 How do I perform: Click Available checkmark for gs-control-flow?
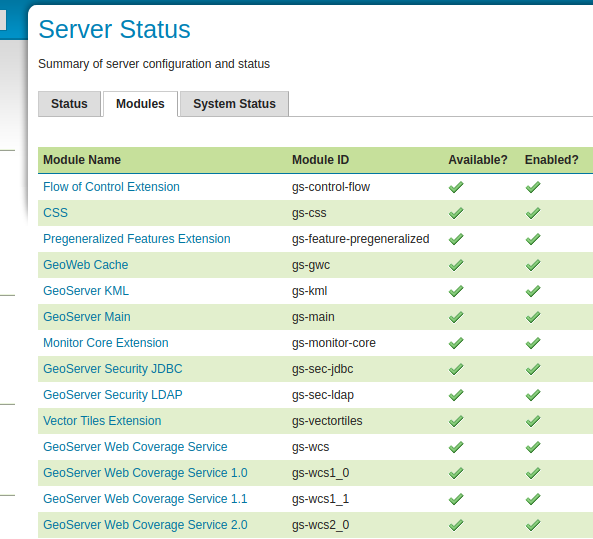[x=456, y=187]
